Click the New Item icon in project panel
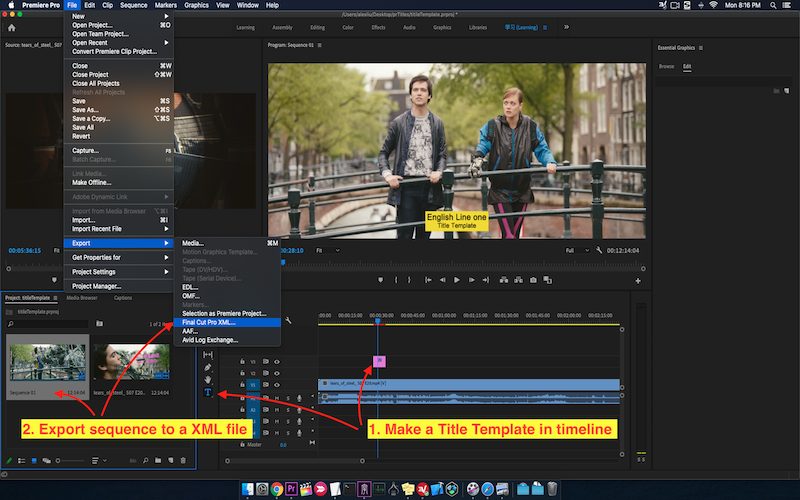 (x=171, y=461)
